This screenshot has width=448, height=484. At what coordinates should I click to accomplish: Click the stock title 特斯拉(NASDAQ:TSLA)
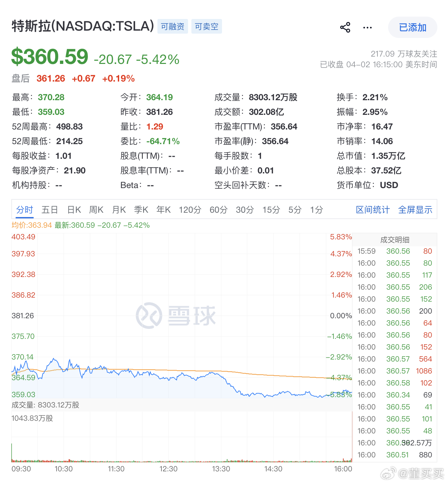pyautogui.click(x=83, y=26)
